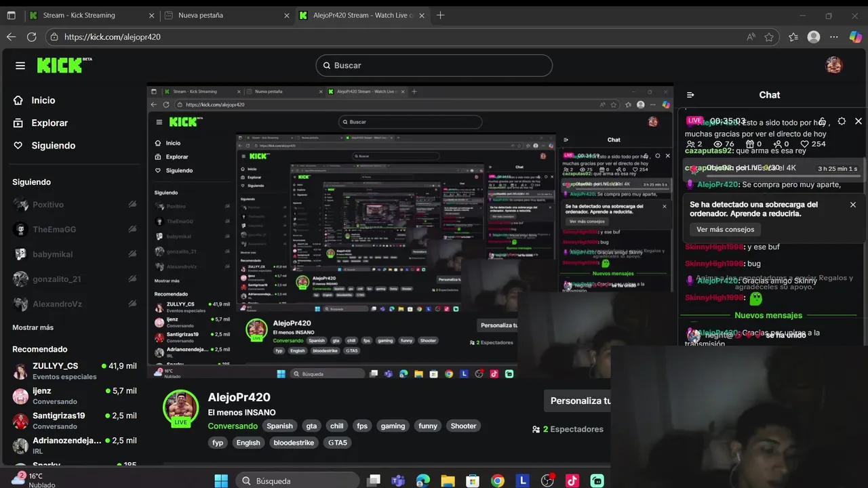Collapse the Chat panel
This screenshot has width=868, height=488.
point(690,95)
